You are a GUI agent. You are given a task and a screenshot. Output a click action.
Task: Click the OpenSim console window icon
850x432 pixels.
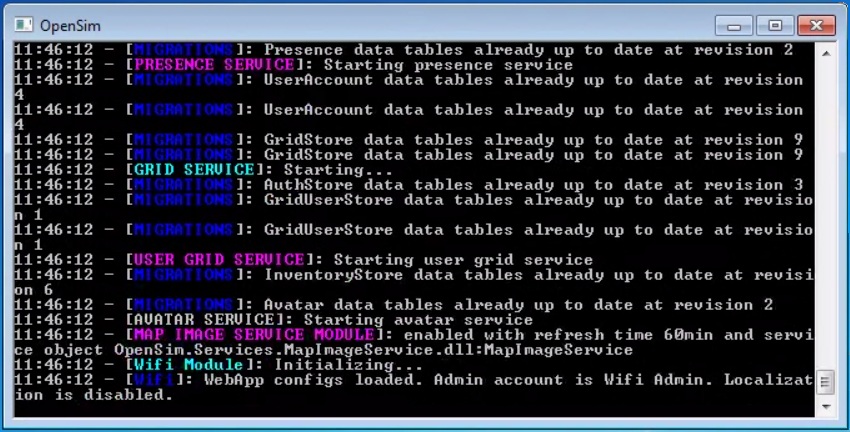click(24, 25)
